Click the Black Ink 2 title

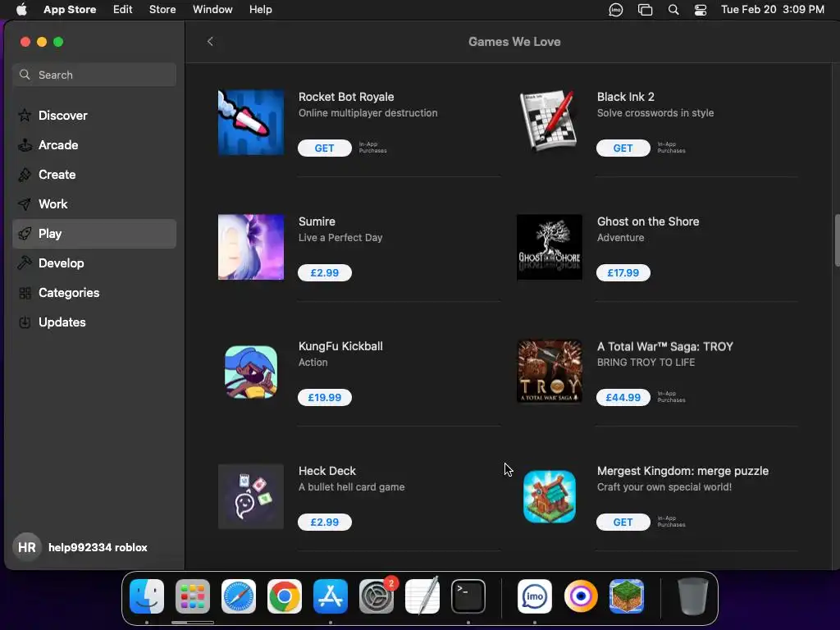click(x=626, y=97)
